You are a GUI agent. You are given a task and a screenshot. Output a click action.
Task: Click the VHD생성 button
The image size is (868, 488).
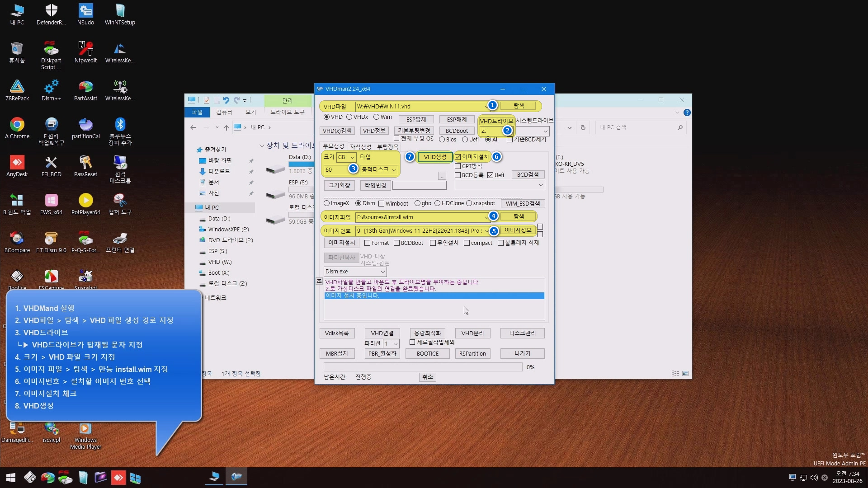434,157
